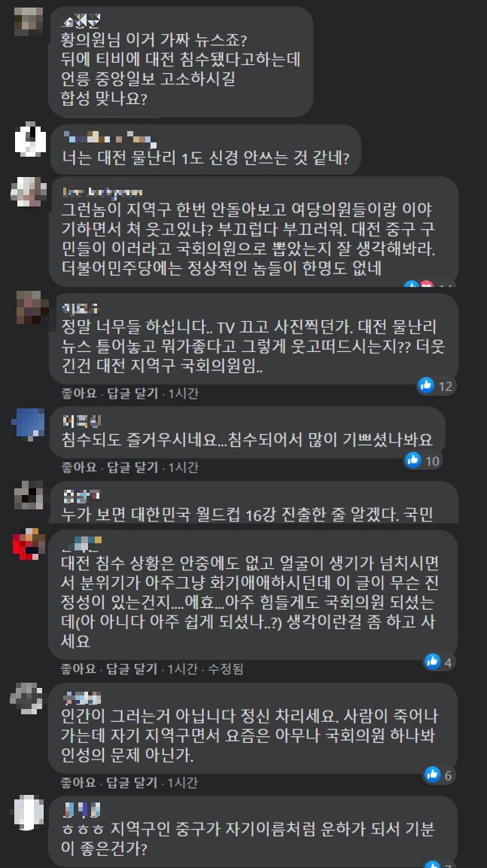The image size is (487, 868).
Task: Click like reaction icon with count 4
Action: pos(432,661)
